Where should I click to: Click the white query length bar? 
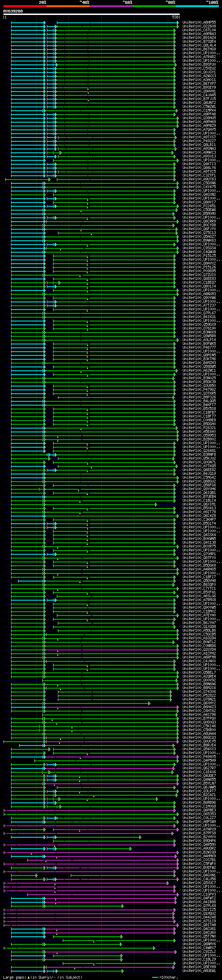click(92, 15)
